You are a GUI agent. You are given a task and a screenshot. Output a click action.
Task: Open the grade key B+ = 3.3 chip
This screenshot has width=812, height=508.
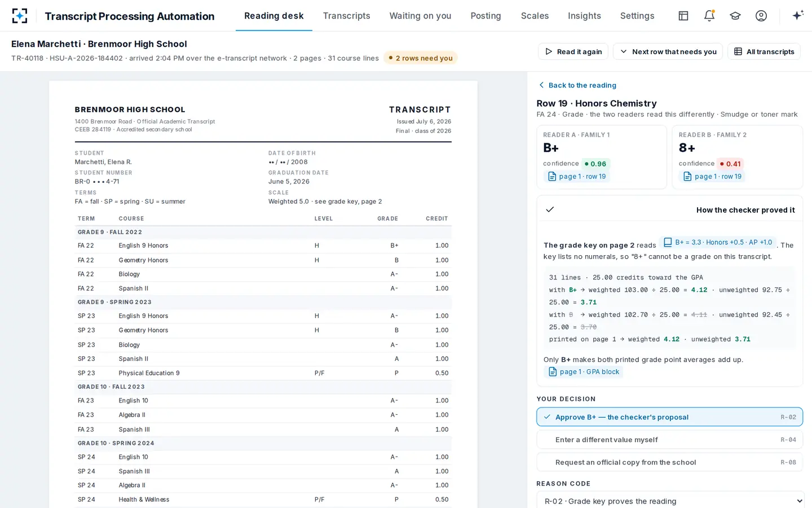click(x=718, y=242)
